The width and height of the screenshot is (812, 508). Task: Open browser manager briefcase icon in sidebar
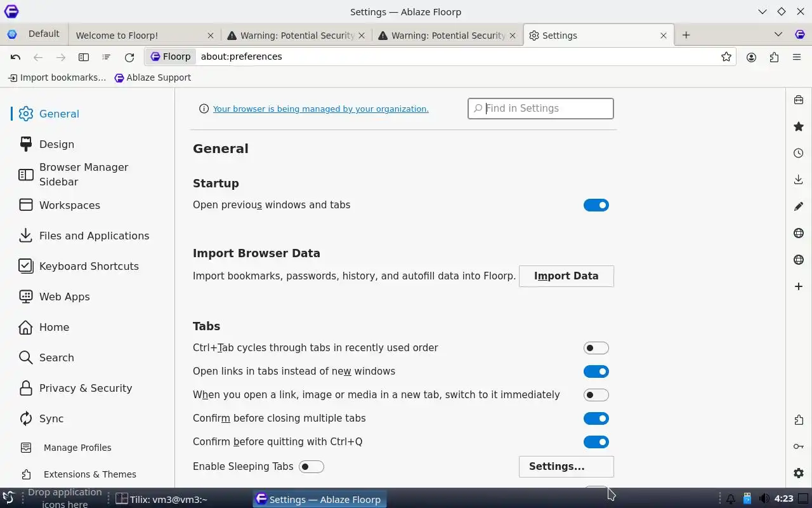[x=799, y=100]
